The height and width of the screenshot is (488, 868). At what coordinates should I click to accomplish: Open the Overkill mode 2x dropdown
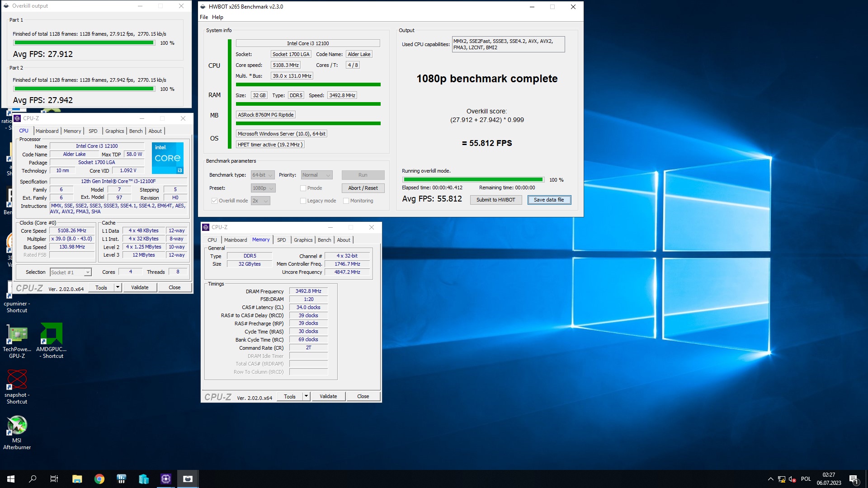coord(260,201)
